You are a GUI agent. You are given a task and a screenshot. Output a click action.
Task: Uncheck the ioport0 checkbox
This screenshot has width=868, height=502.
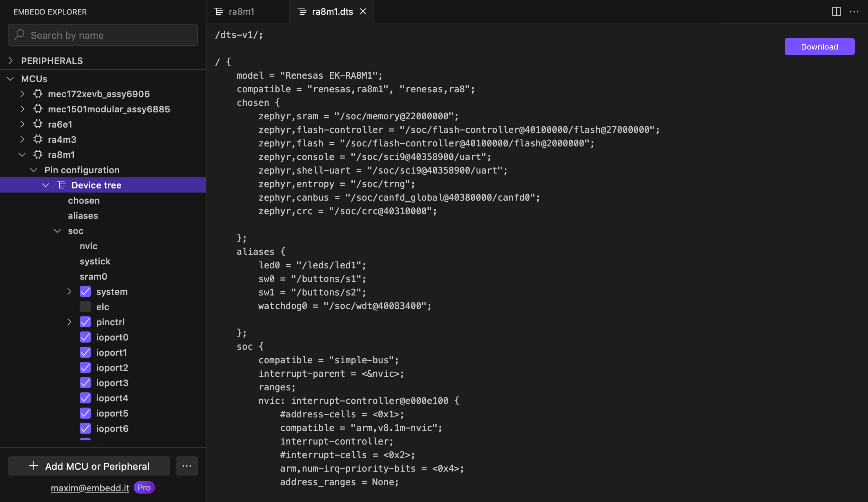pyautogui.click(x=85, y=337)
